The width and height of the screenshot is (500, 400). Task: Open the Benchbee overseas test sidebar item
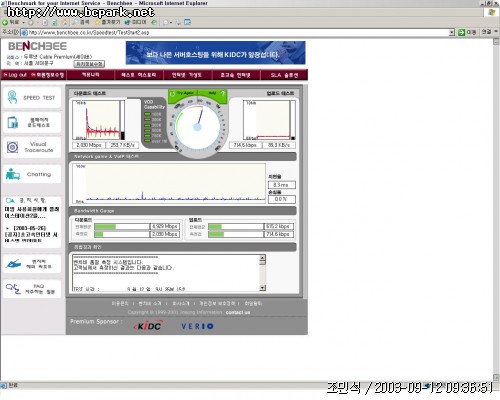click(32, 264)
